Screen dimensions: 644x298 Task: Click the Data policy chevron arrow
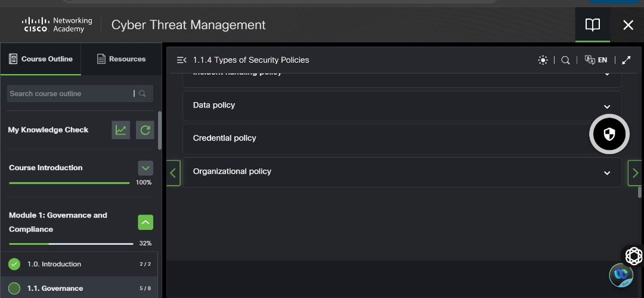point(606,107)
